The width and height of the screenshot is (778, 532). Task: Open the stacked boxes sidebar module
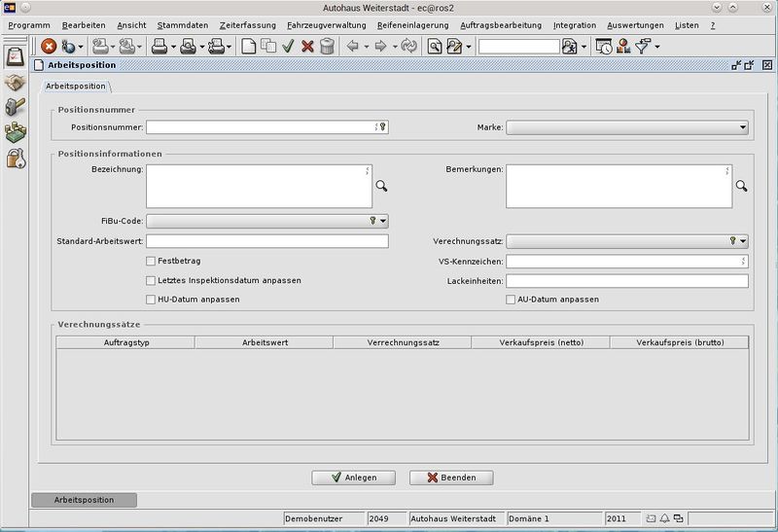(x=15, y=132)
